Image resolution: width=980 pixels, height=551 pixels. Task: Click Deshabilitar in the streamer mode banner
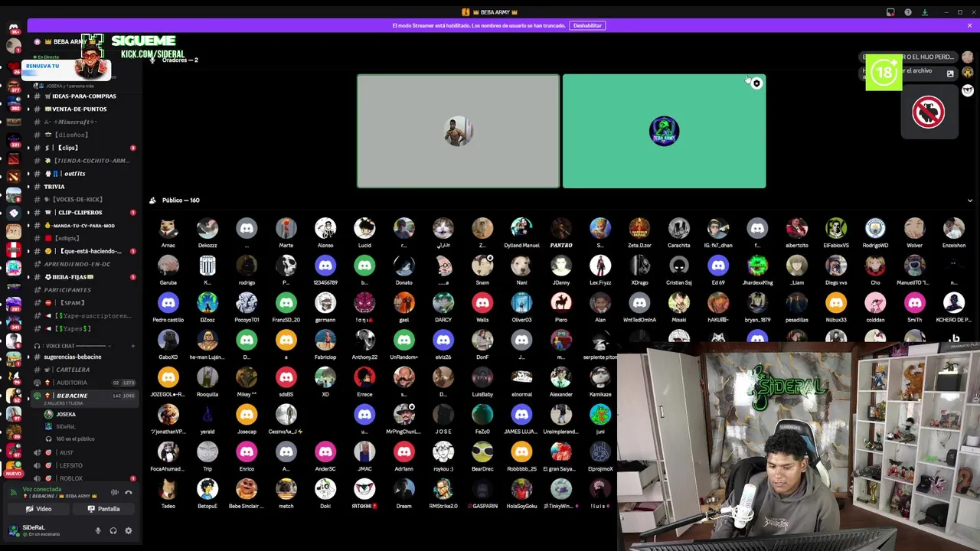point(587,25)
